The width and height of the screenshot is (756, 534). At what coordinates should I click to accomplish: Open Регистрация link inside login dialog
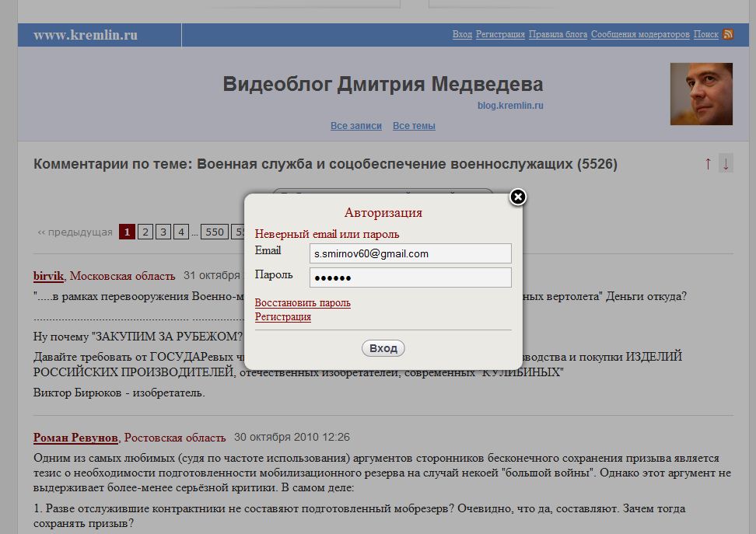coord(283,316)
